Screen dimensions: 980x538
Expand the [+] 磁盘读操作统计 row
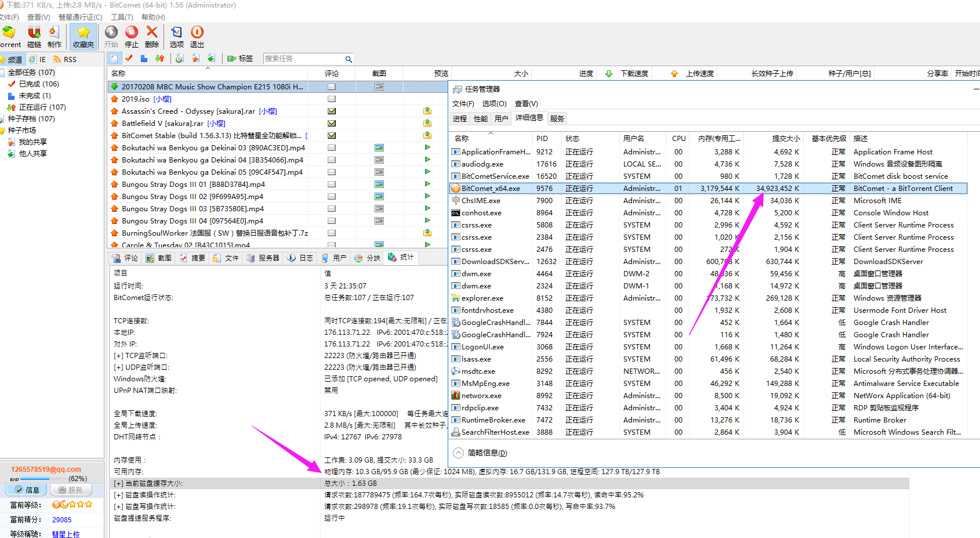pos(118,495)
